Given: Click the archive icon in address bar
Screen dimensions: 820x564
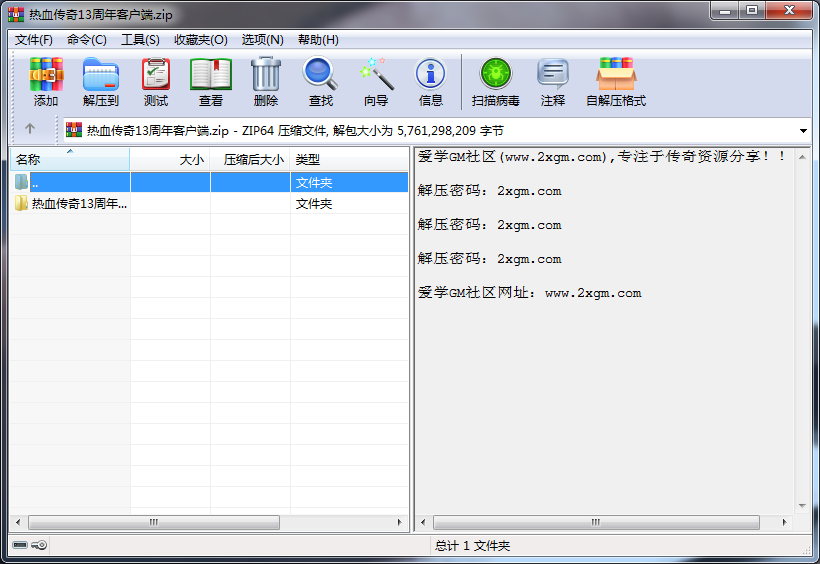Looking at the screenshot, I should (x=74, y=130).
